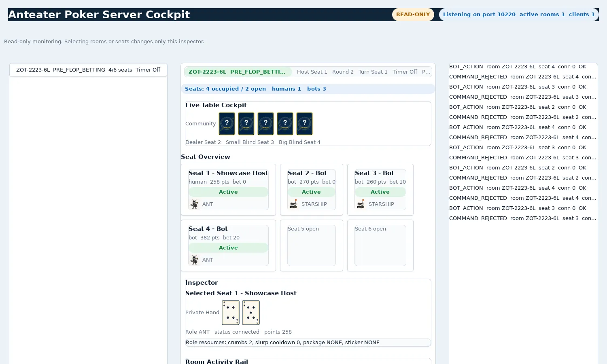This screenshot has width=607, height=364.
Task: Click the READ-ONLY badge in the header
Action: [413, 15]
